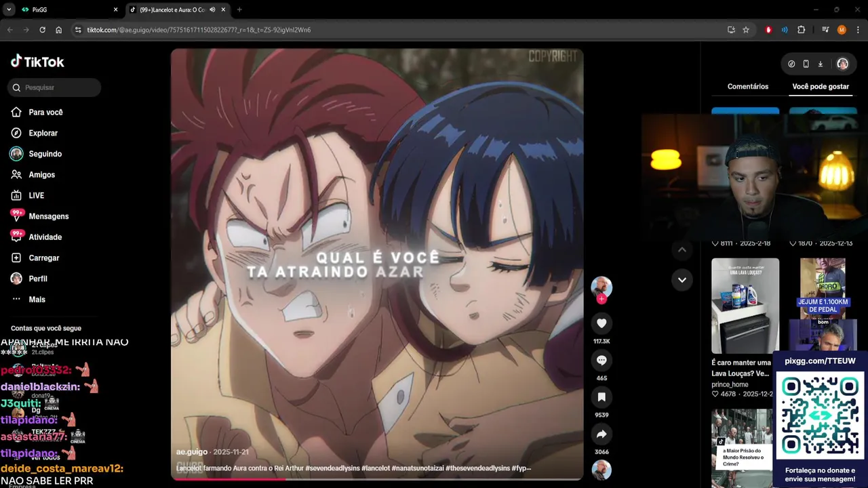This screenshot has width=868, height=488.
Task: Open a new browser tab
Action: [239, 9]
